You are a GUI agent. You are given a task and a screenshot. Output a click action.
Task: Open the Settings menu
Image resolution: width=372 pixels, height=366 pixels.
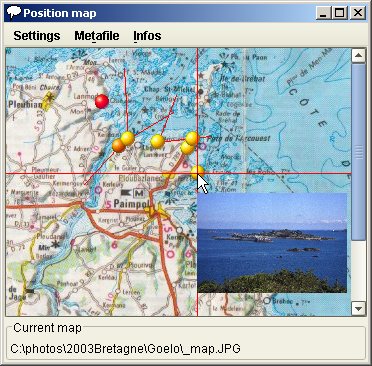37,36
